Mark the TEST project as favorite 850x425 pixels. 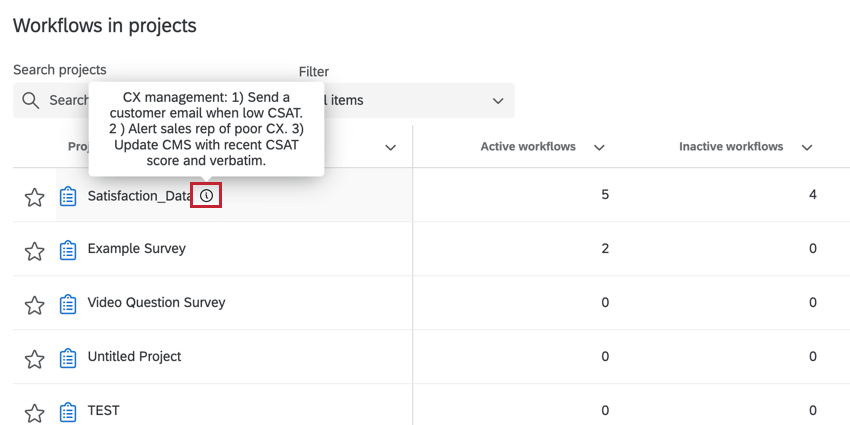pyautogui.click(x=35, y=412)
